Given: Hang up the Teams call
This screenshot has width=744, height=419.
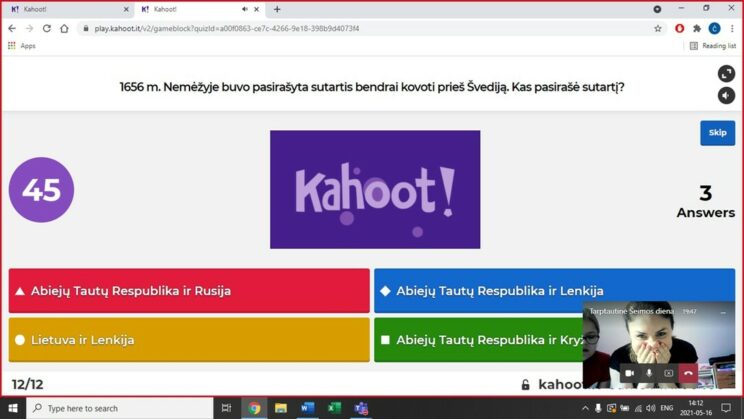Looking at the screenshot, I should tap(688, 373).
